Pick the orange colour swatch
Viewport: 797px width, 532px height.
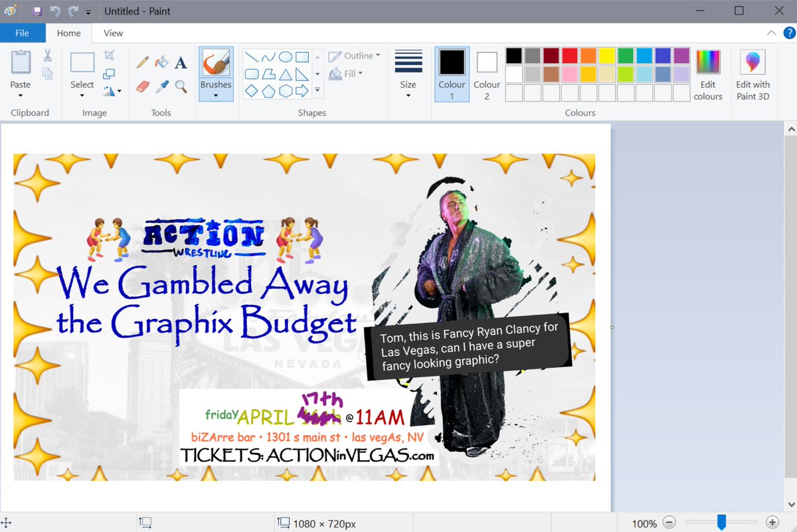tap(588, 56)
